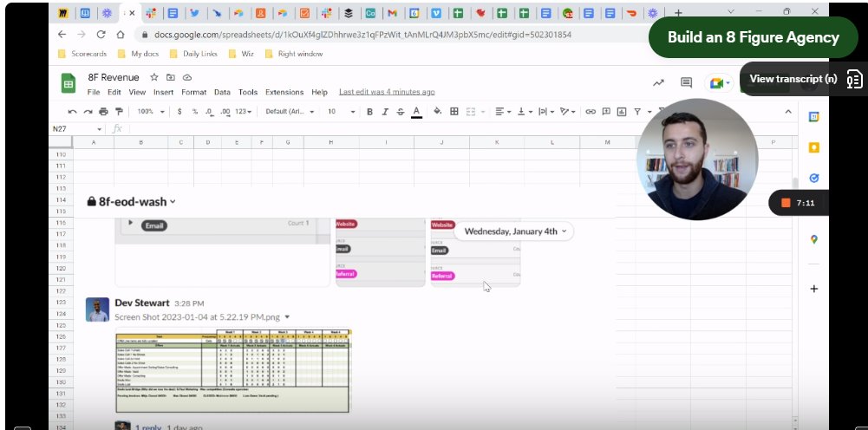Toggle italic formatting
868x430 pixels.
pyautogui.click(x=385, y=112)
